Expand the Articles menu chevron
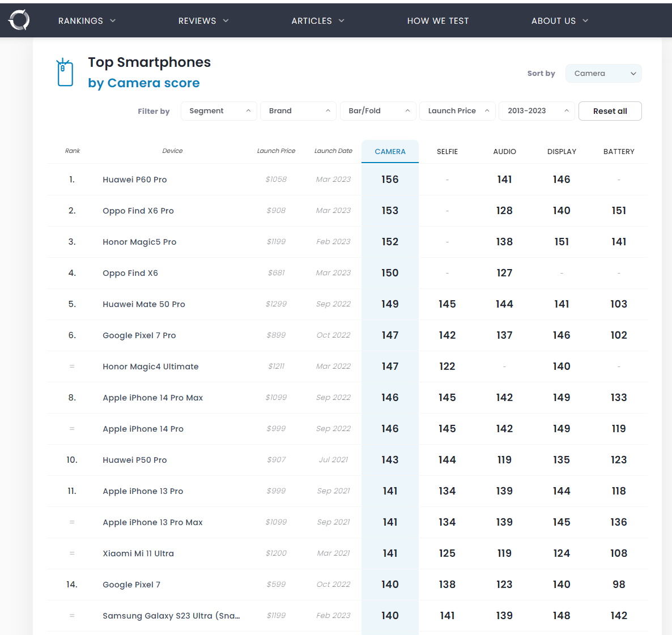The image size is (672, 635). click(x=342, y=20)
